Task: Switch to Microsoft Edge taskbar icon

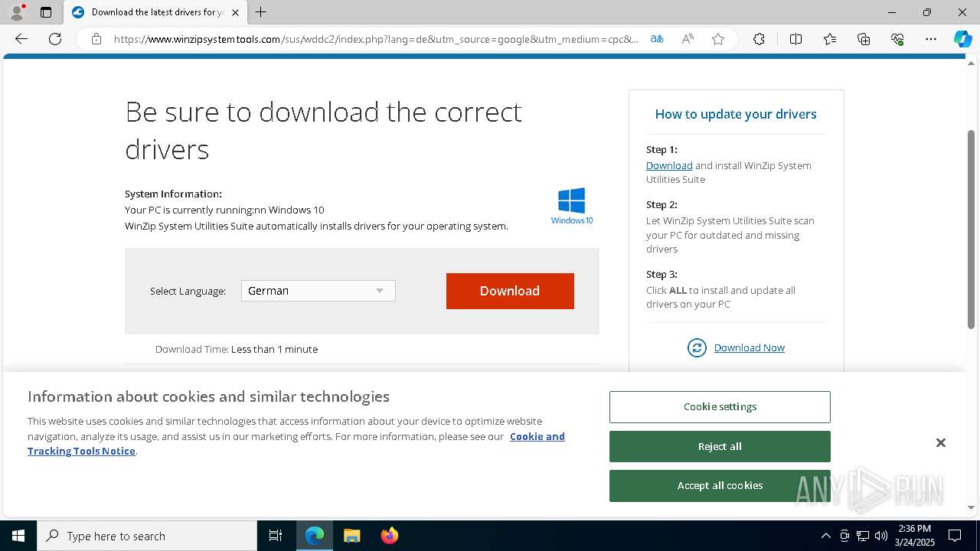Action: pos(315,536)
